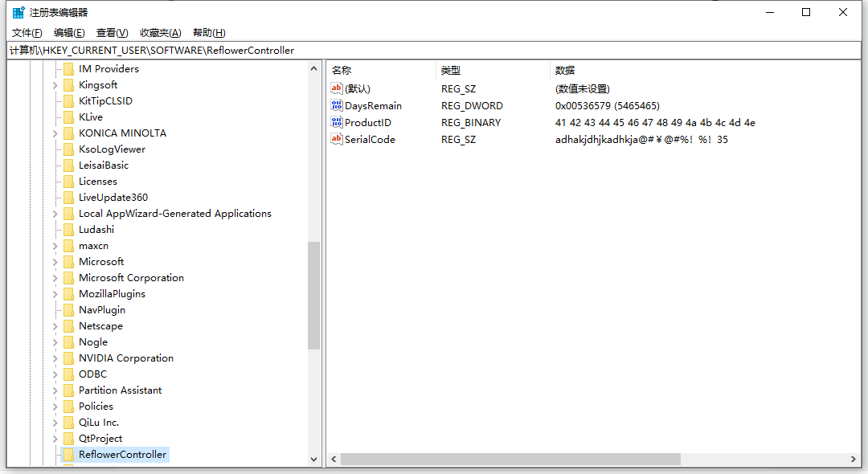The height and width of the screenshot is (474, 868).
Task: Expand the Partition Assistant key
Action: [x=55, y=390]
